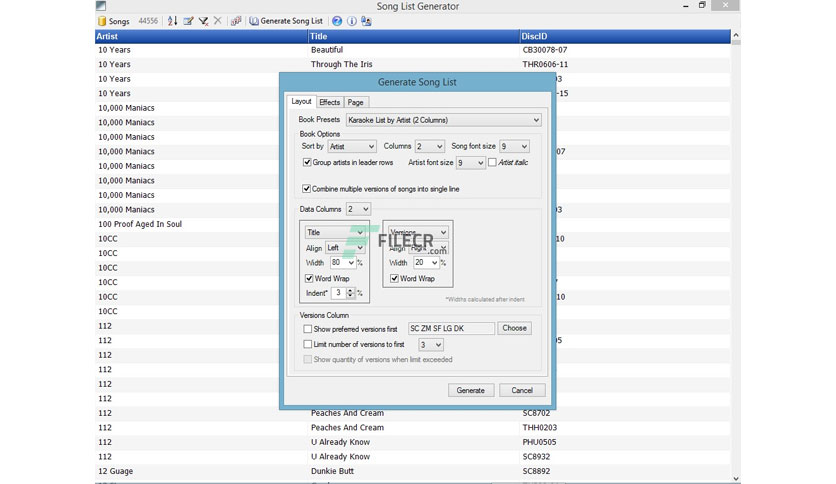Open Help via blue question mark icon
The height and width of the screenshot is (484, 836).
tap(337, 21)
